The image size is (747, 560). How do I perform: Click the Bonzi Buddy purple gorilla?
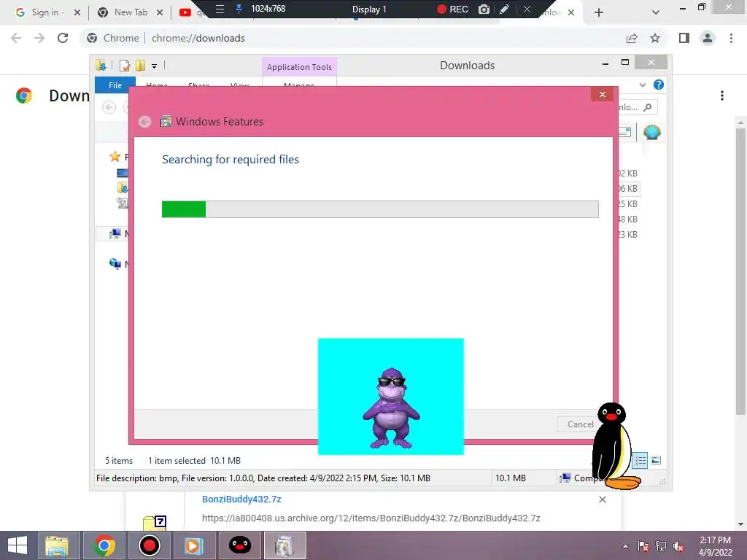[x=391, y=408]
